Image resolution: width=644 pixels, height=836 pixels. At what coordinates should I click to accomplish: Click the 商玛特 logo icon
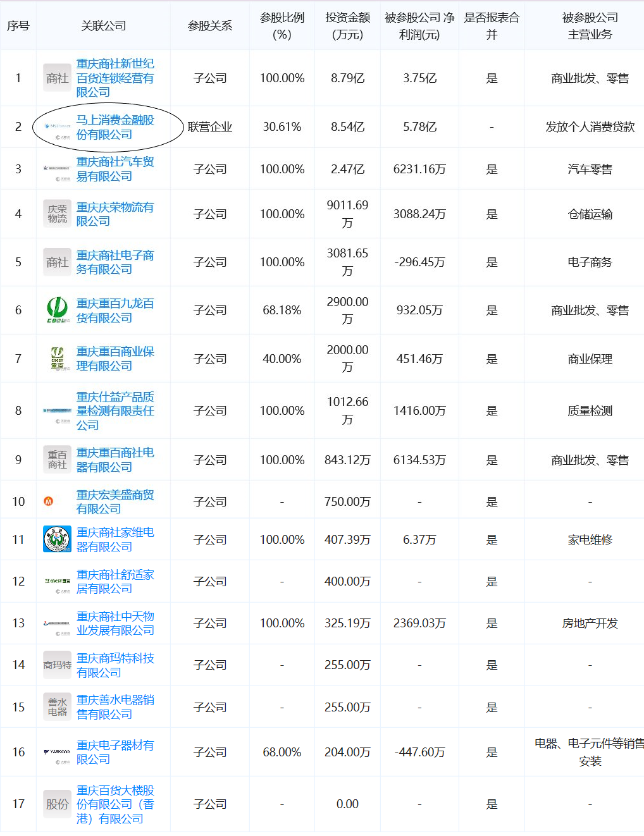[57, 665]
